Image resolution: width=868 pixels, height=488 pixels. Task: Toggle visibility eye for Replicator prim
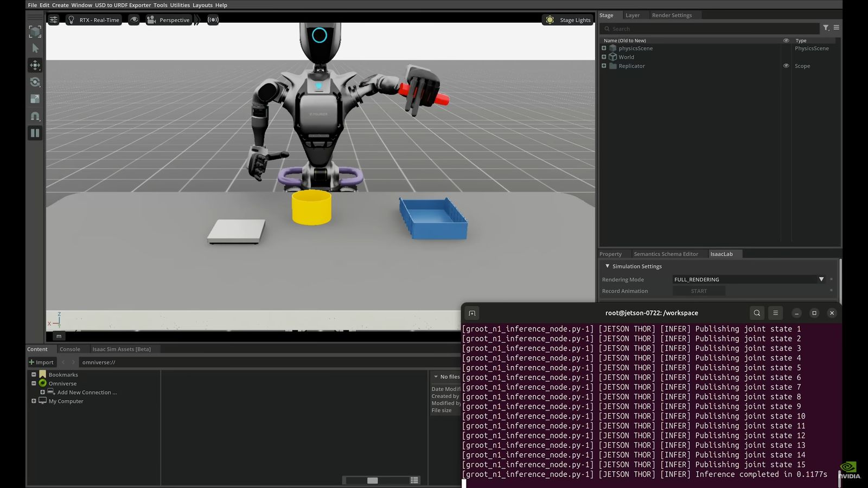coord(786,66)
